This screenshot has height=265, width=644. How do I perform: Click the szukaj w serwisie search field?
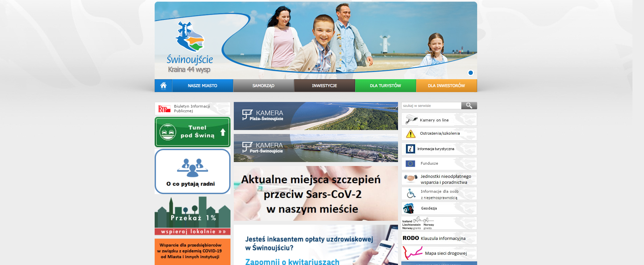pos(431,106)
